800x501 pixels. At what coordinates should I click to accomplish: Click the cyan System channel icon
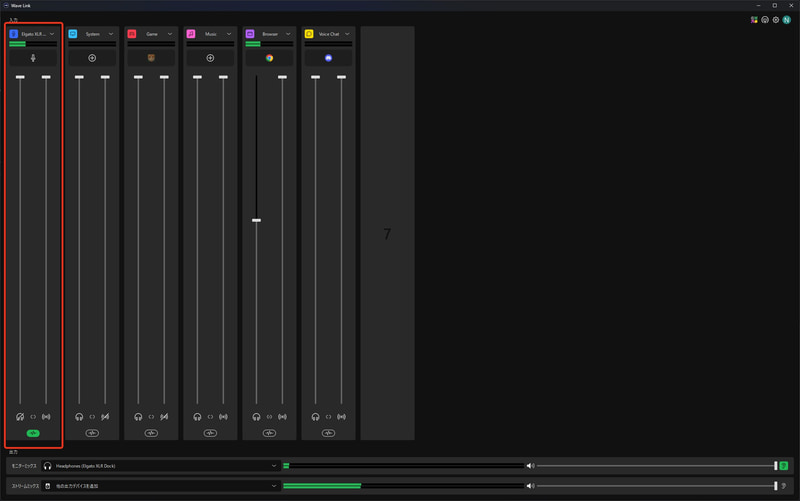coord(73,34)
